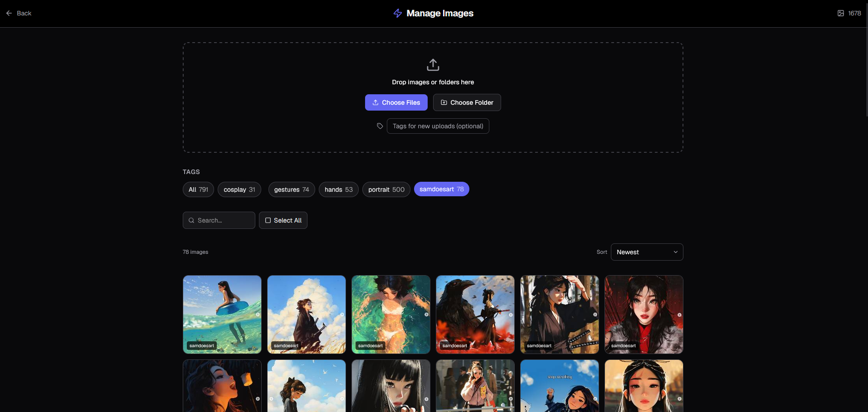Open the marshmallow girl thumbnail

(x=222, y=386)
